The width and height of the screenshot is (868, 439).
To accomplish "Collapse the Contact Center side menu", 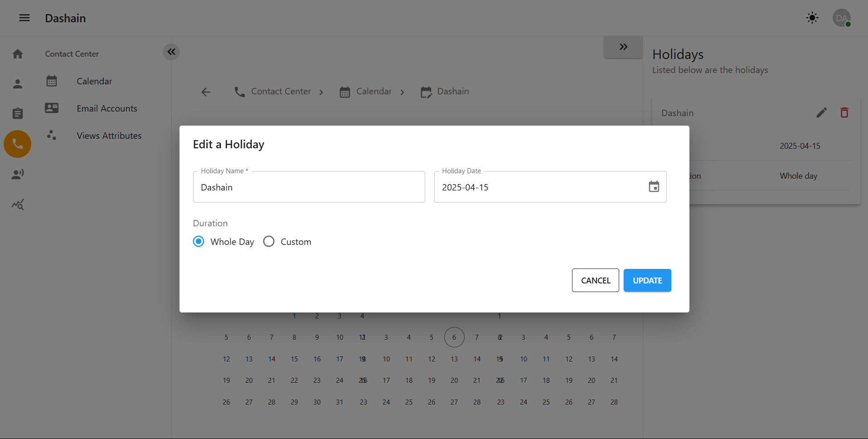I will (x=171, y=52).
